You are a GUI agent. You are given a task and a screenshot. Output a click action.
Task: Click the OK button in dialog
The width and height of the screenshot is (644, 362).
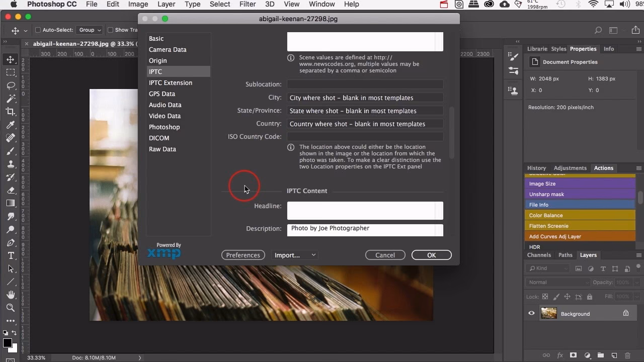click(431, 255)
